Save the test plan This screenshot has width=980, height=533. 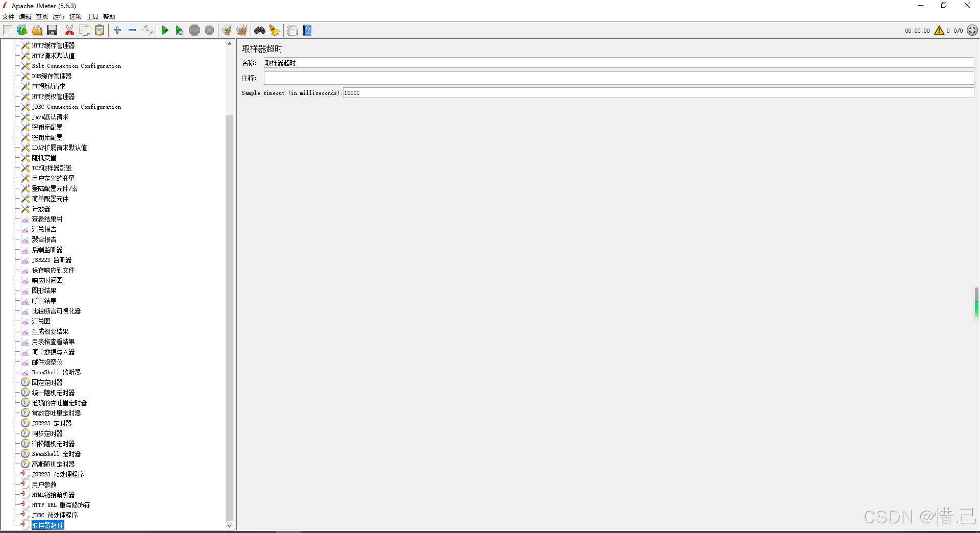[52, 31]
